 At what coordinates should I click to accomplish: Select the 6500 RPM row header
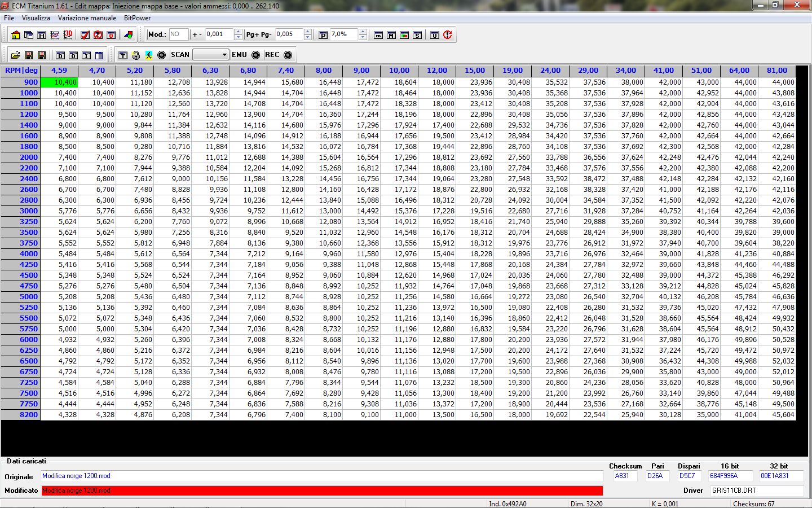click(21, 361)
